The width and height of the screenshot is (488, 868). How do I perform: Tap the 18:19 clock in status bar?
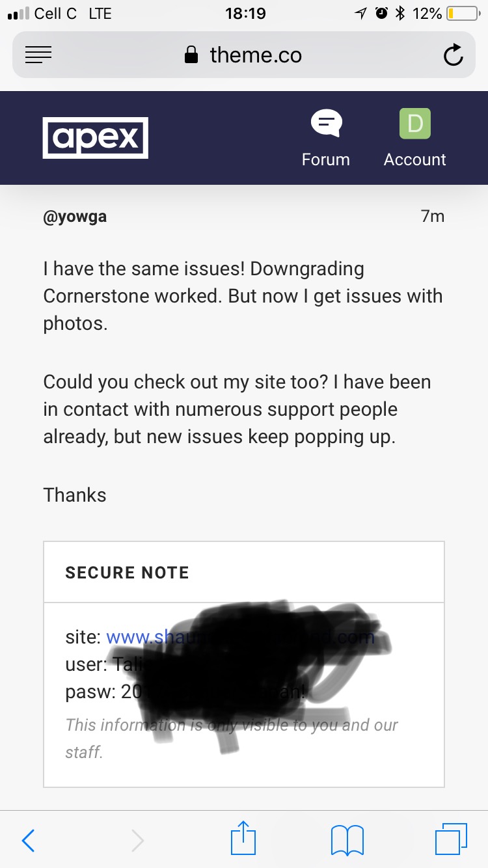pos(245,14)
